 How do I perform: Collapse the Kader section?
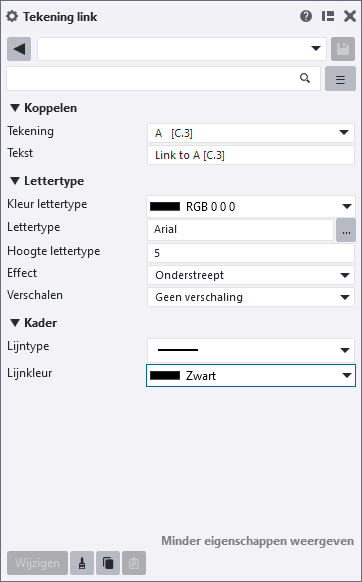coord(15,323)
